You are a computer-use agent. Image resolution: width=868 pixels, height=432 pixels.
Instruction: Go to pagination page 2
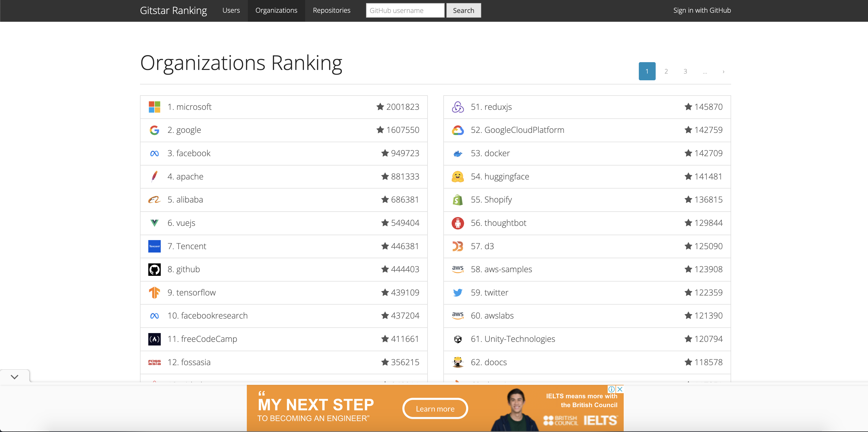pyautogui.click(x=666, y=71)
